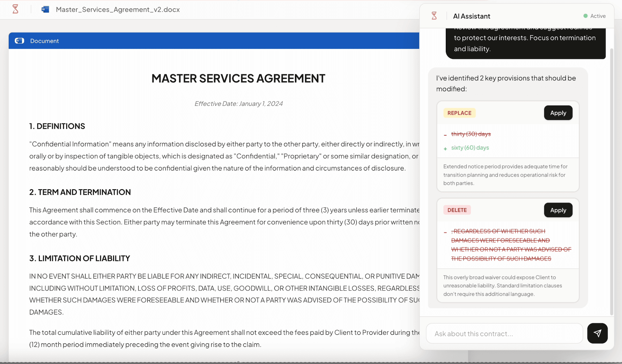Click the 'sixty (60) days' replacement text

coord(470,147)
